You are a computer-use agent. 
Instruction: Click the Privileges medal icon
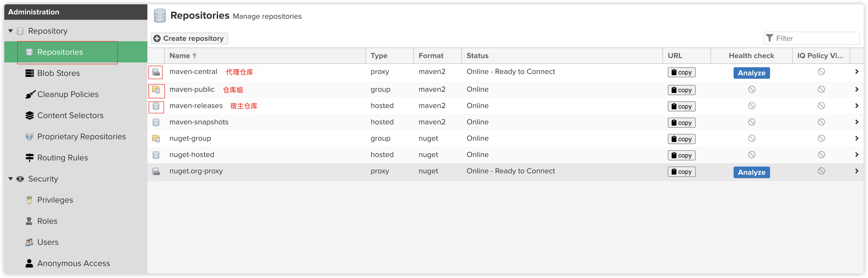pyautogui.click(x=29, y=200)
